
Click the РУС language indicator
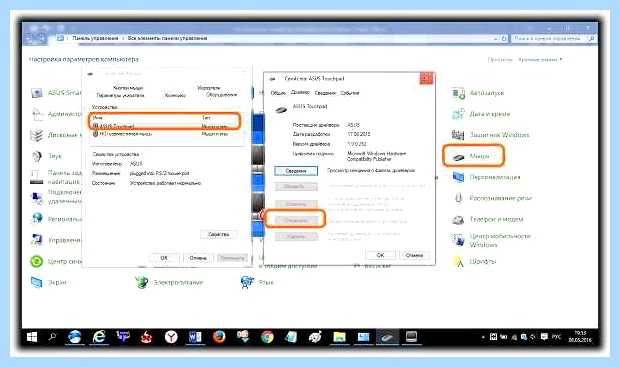pyautogui.click(x=556, y=337)
